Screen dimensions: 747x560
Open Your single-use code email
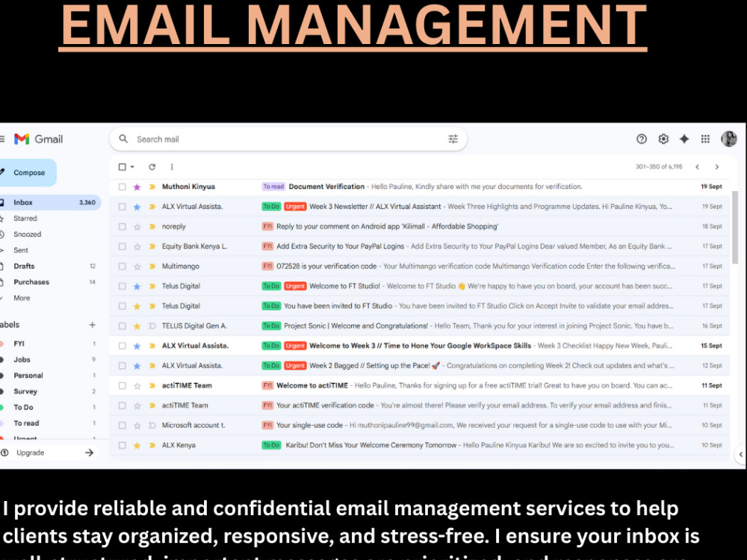click(x=420, y=426)
